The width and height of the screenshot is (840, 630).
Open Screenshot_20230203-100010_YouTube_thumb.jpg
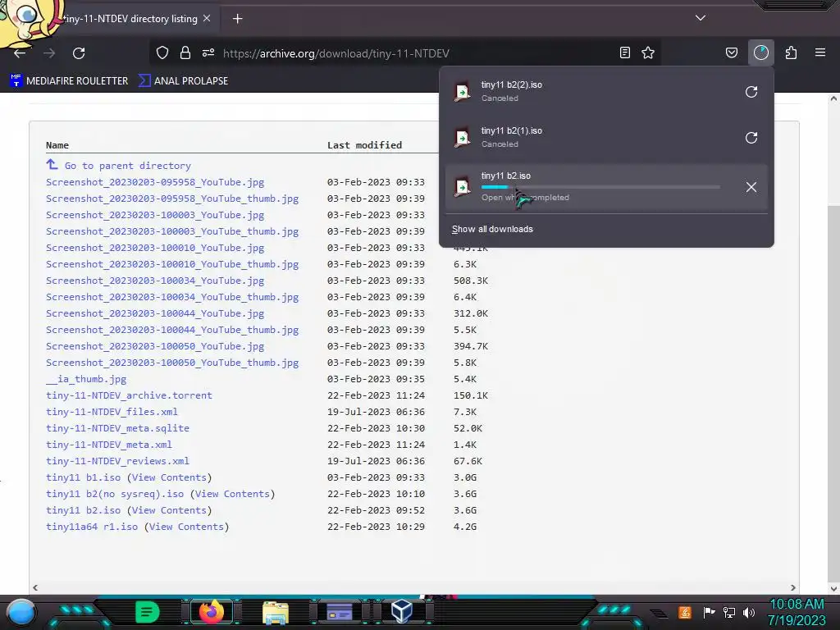(172, 264)
